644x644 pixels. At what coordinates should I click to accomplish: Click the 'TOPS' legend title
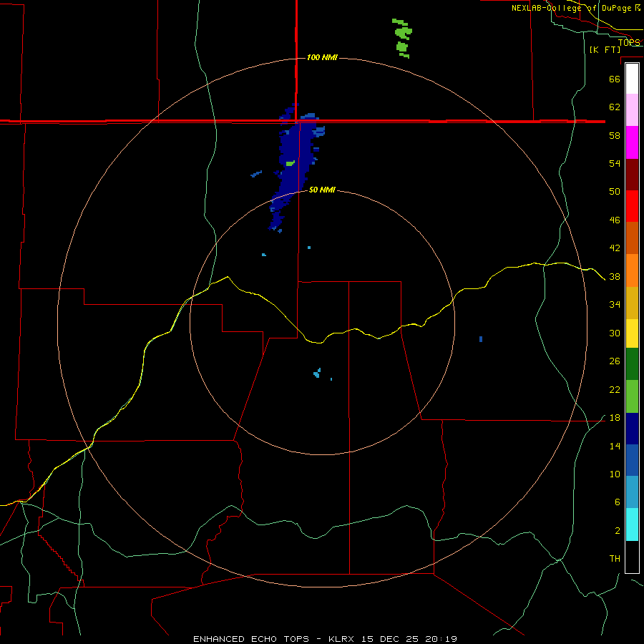point(629,42)
